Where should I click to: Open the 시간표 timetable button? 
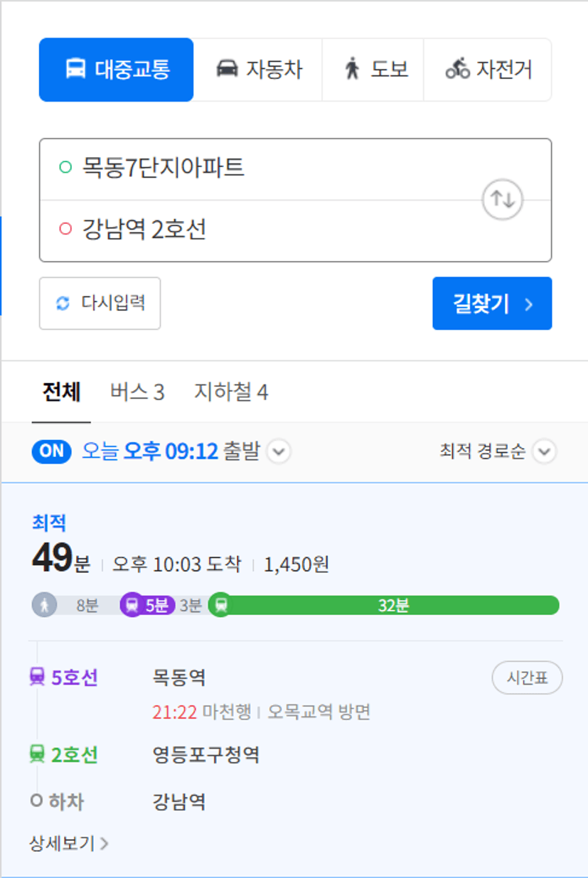pos(527,678)
